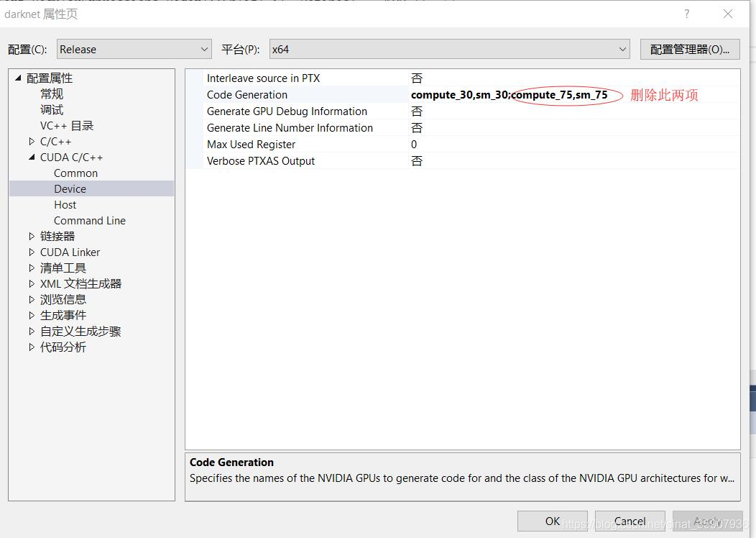This screenshot has height=538, width=756.
Task: Select Command Line under CUDA C/C++
Action: click(90, 221)
